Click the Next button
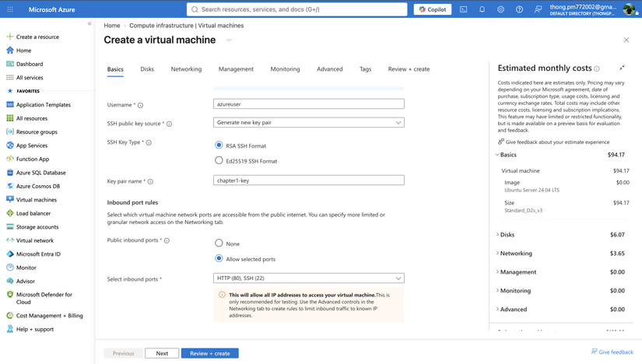Image resolution: width=642 pixels, height=364 pixels. tap(162, 353)
